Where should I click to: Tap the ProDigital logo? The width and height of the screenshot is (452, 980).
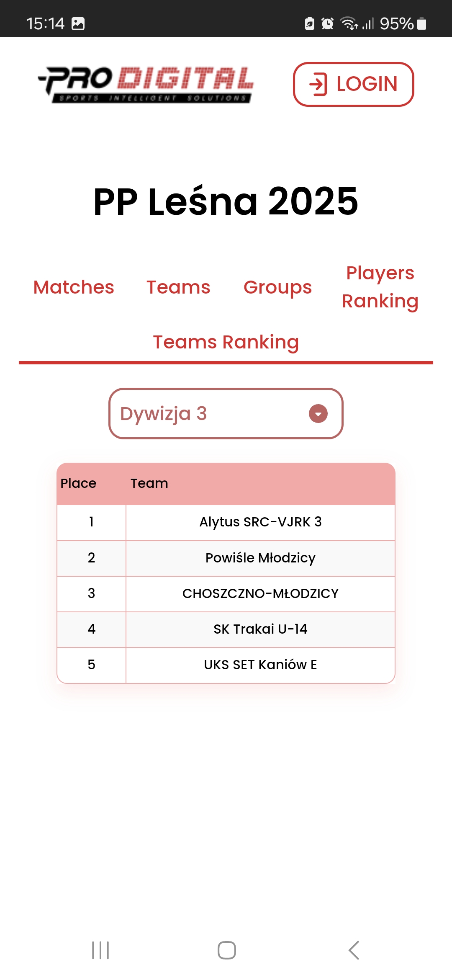point(146,84)
